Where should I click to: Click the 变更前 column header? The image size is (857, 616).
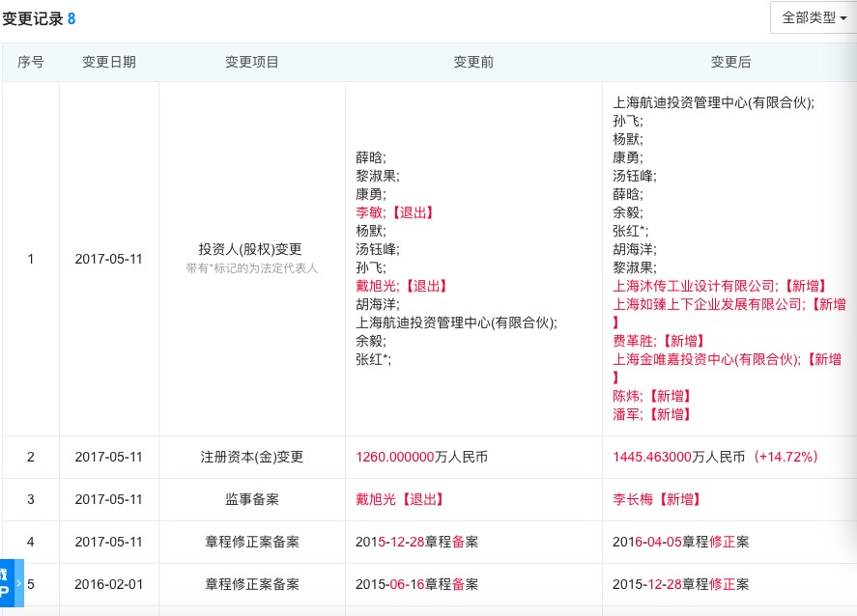pos(473,62)
